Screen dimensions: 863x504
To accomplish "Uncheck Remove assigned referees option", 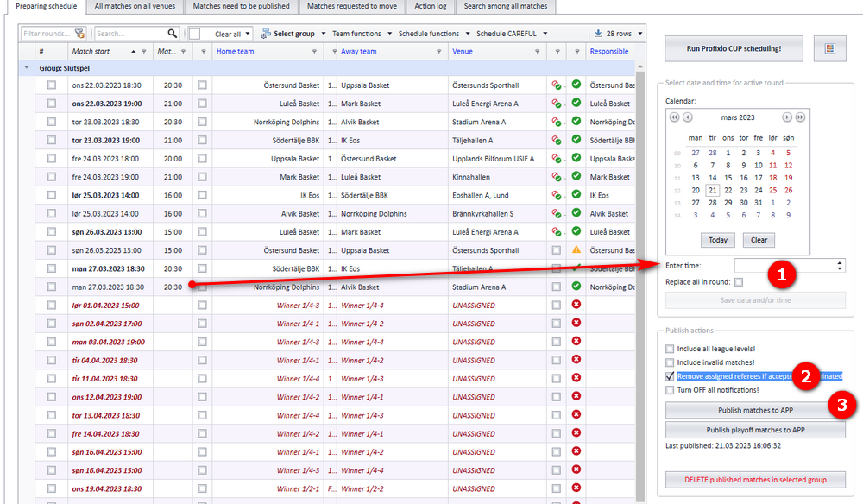I will coord(670,376).
